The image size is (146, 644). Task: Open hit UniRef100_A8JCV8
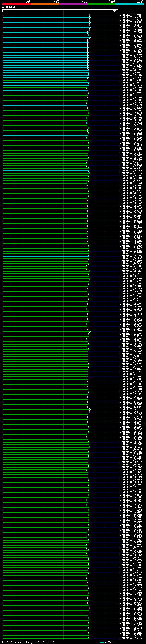[131, 20]
